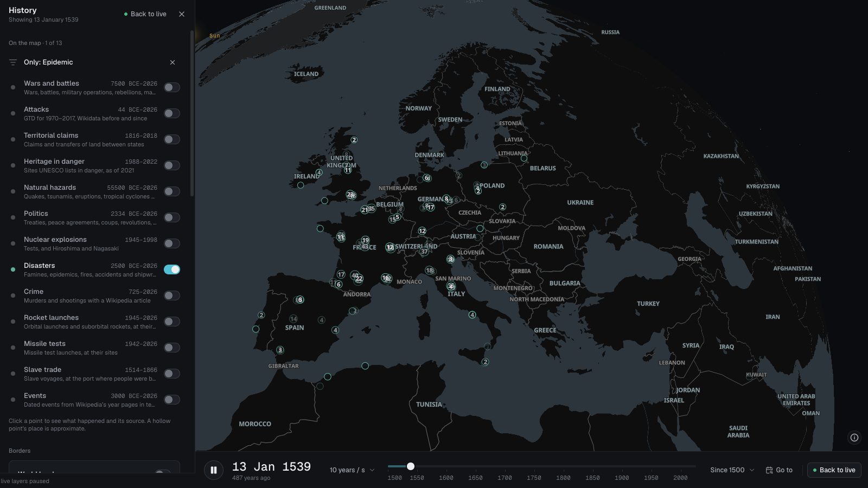Open the Go to date button
868x488 pixels.
[779, 470]
